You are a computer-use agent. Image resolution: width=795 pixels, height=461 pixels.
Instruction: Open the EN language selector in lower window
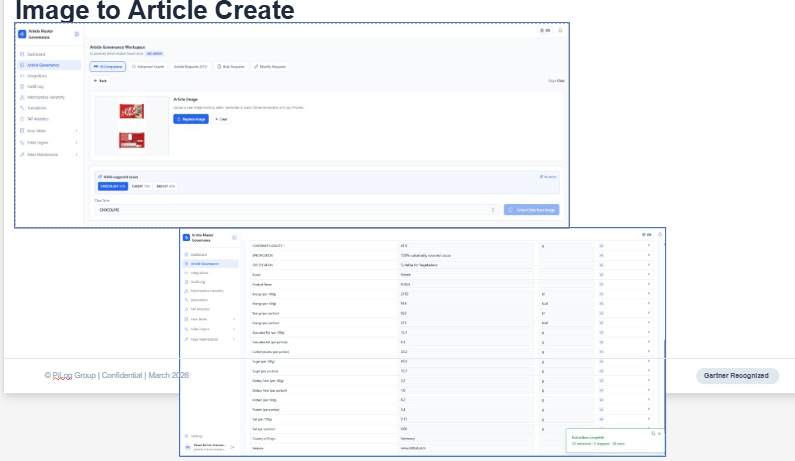tap(646, 234)
